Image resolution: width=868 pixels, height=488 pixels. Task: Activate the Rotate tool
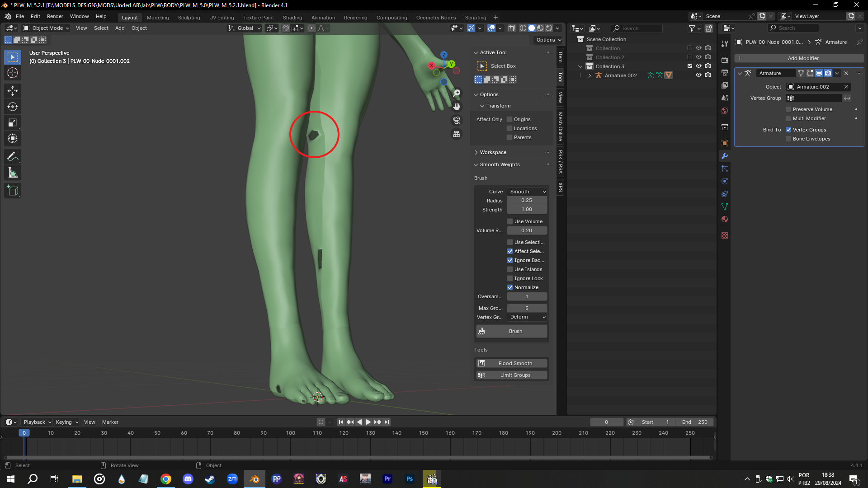[x=13, y=107]
